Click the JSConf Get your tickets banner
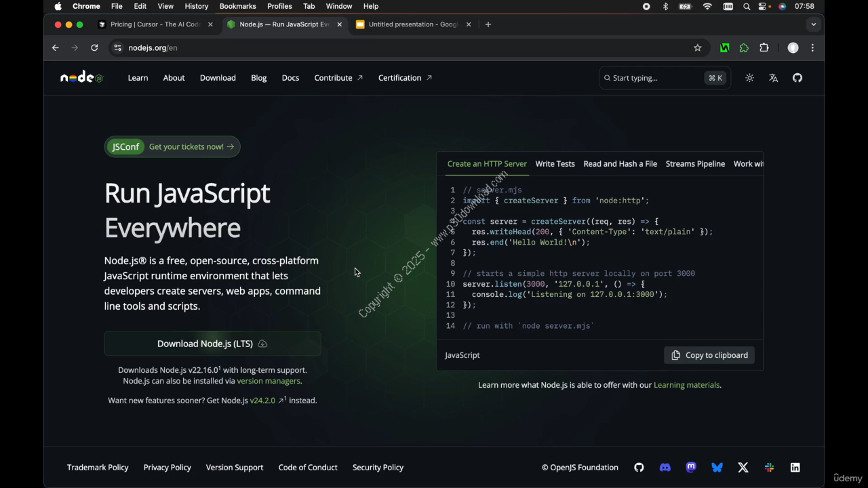The image size is (868, 488). pyautogui.click(x=172, y=146)
